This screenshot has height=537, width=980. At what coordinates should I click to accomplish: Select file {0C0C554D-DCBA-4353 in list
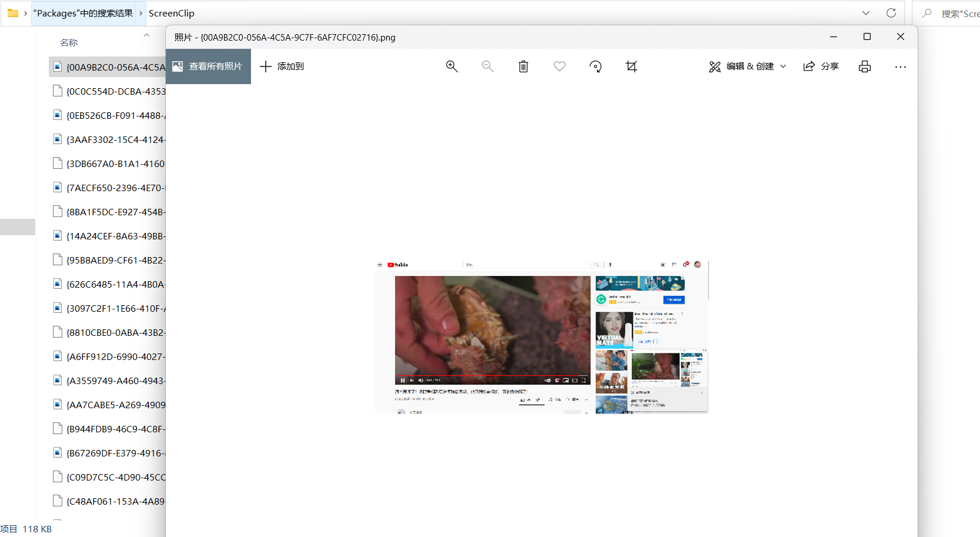point(115,91)
